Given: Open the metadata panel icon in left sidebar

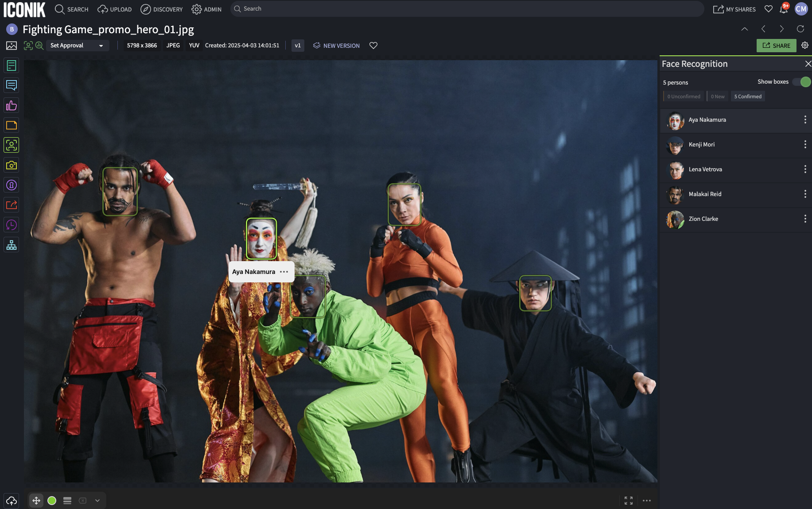Looking at the screenshot, I should [x=12, y=66].
